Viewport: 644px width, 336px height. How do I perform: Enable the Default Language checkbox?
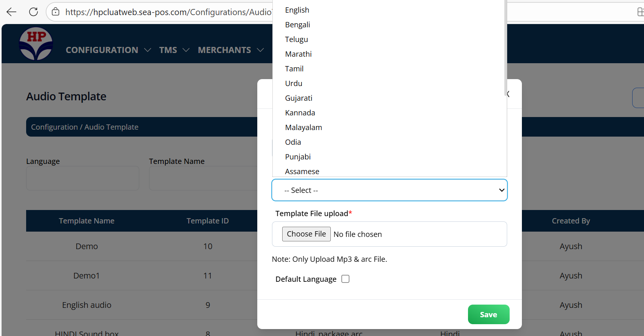click(345, 279)
